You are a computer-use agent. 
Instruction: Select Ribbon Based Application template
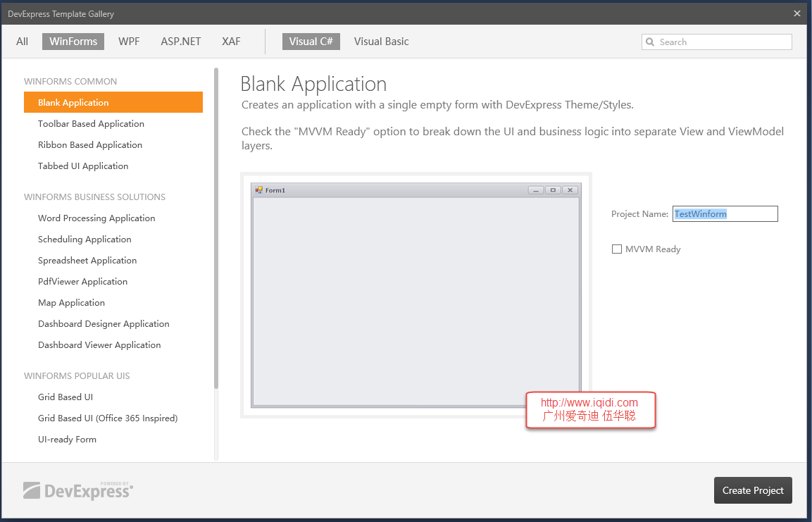coord(113,145)
